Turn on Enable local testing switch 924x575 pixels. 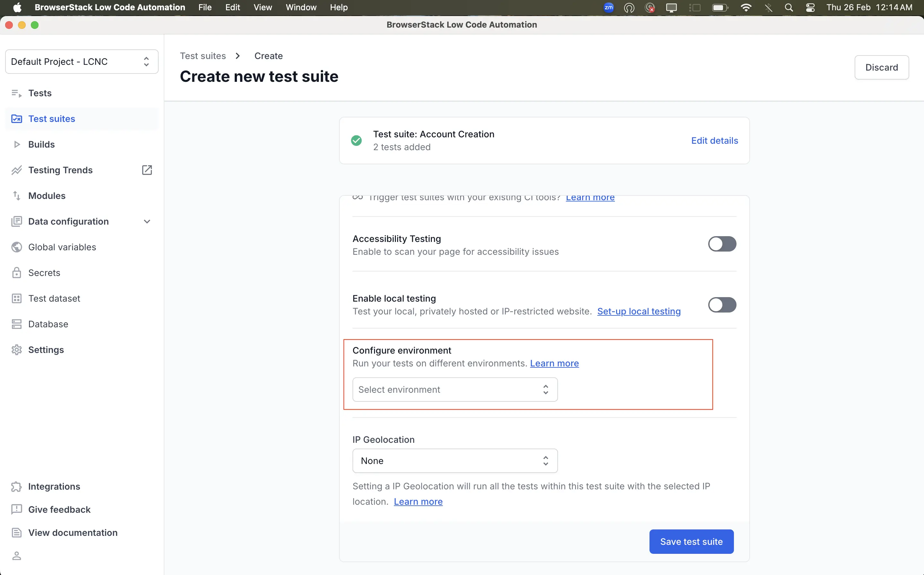(722, 305)
